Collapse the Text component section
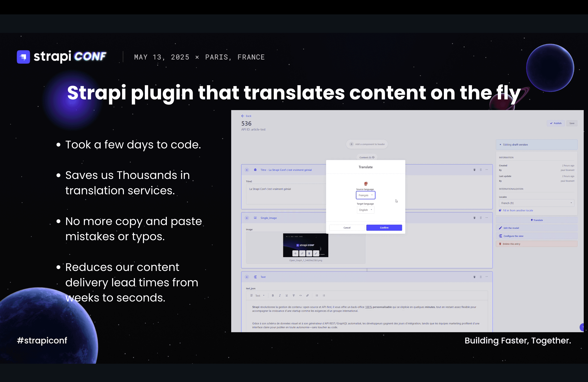The image size is (588, 382). [x=247, y=277]
